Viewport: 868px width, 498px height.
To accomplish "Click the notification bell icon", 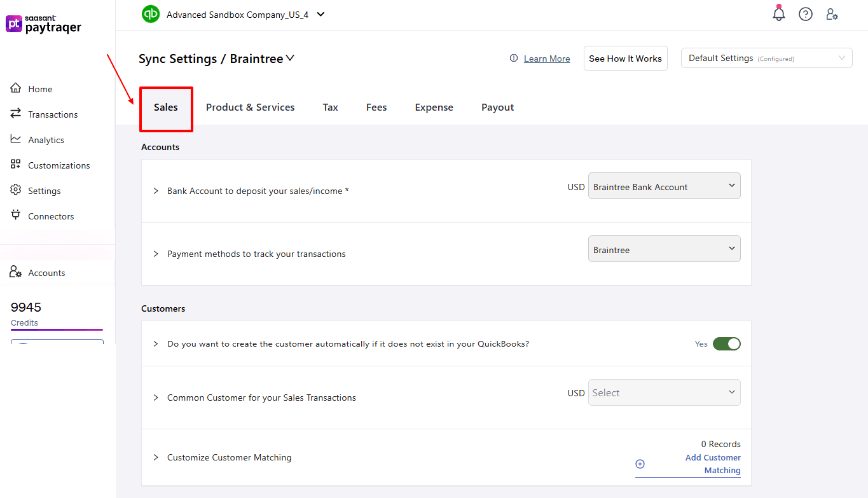I will pos(778,13).
